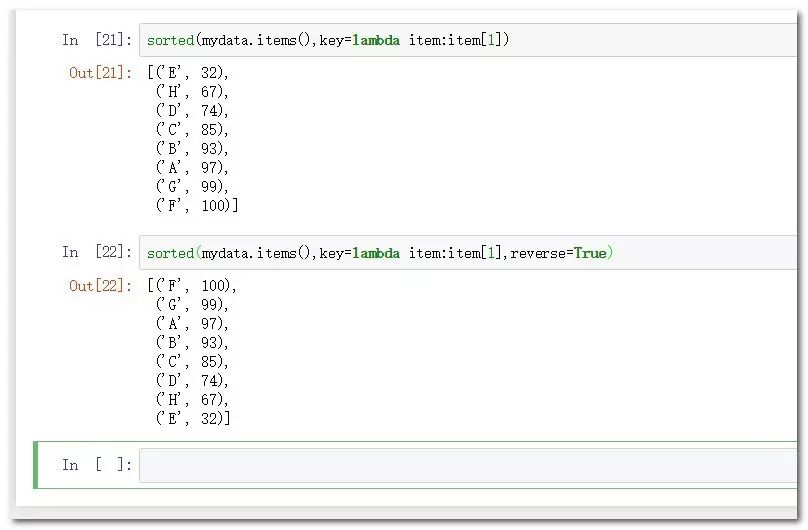
Task: Select the empty In [ ]: prompt
Action: (97, 465)
